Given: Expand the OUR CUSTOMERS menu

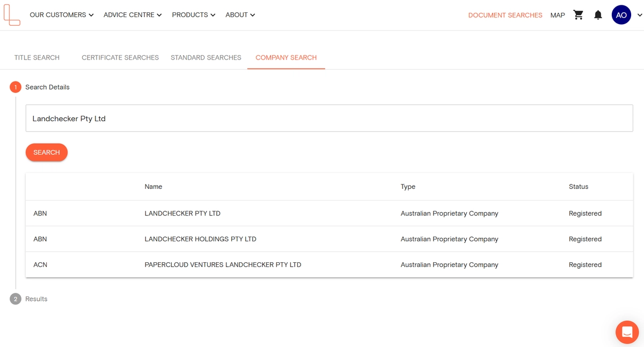Looking at the screenshot, I should point(61,14).
